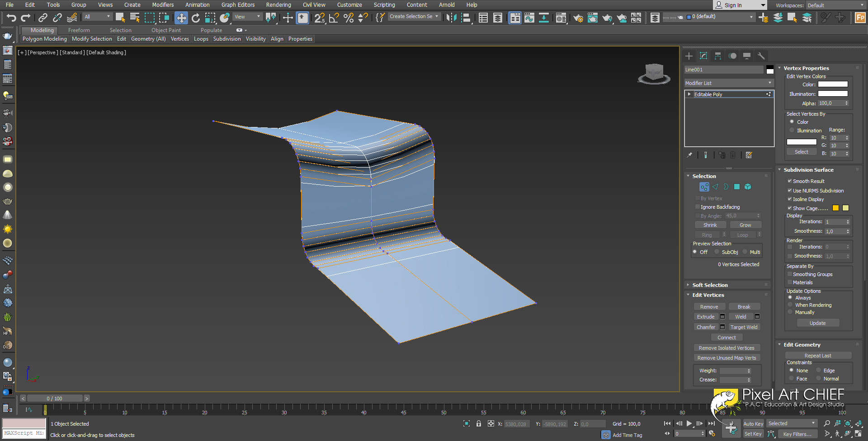Select SubObj preview selection option
This screenshot has height=441, width=868.
point(717,252)
